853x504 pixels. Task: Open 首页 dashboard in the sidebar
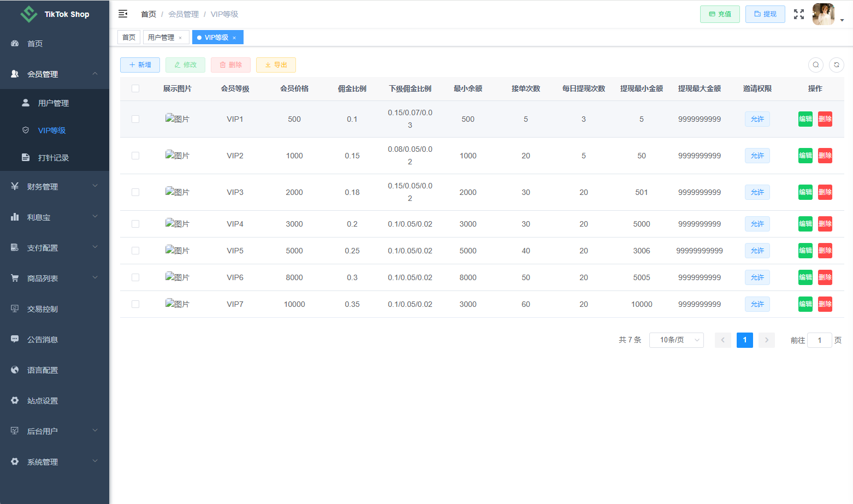pos(55,44)
